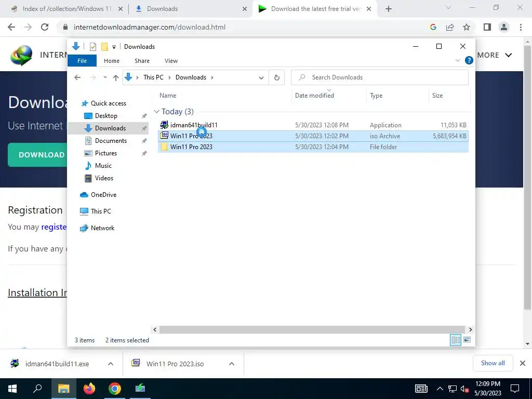Follow the register link on the IDM page

coord(54,227)
